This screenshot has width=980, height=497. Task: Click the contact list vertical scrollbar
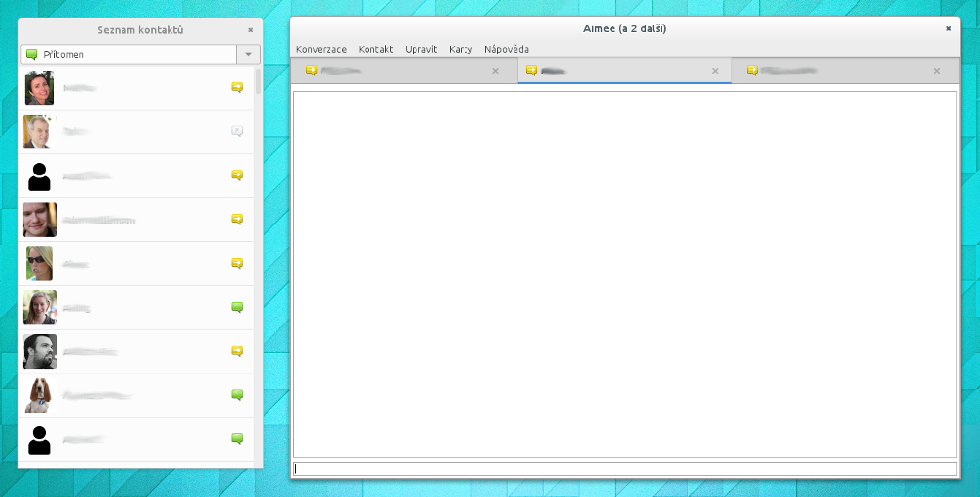[258, 80]
